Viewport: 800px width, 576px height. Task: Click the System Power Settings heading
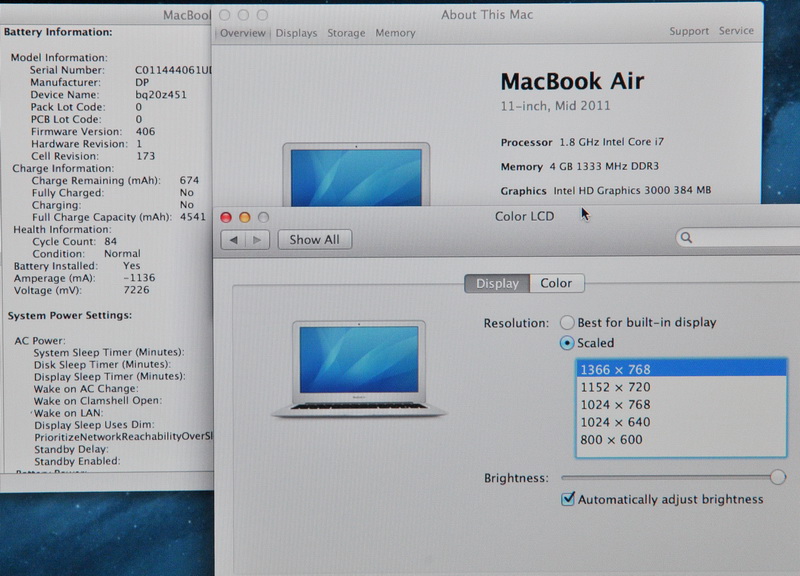pyautogui.click(x=70, y=315)
